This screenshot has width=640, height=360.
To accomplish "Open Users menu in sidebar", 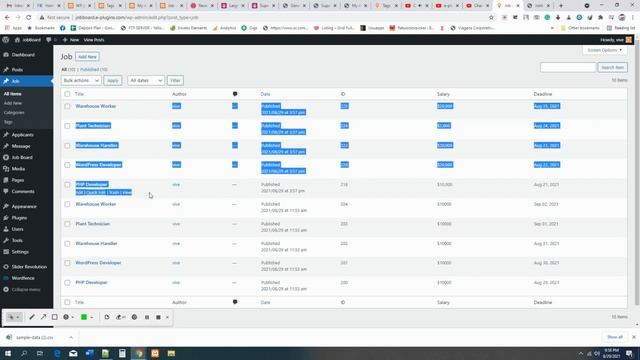I will click(17, 229).
